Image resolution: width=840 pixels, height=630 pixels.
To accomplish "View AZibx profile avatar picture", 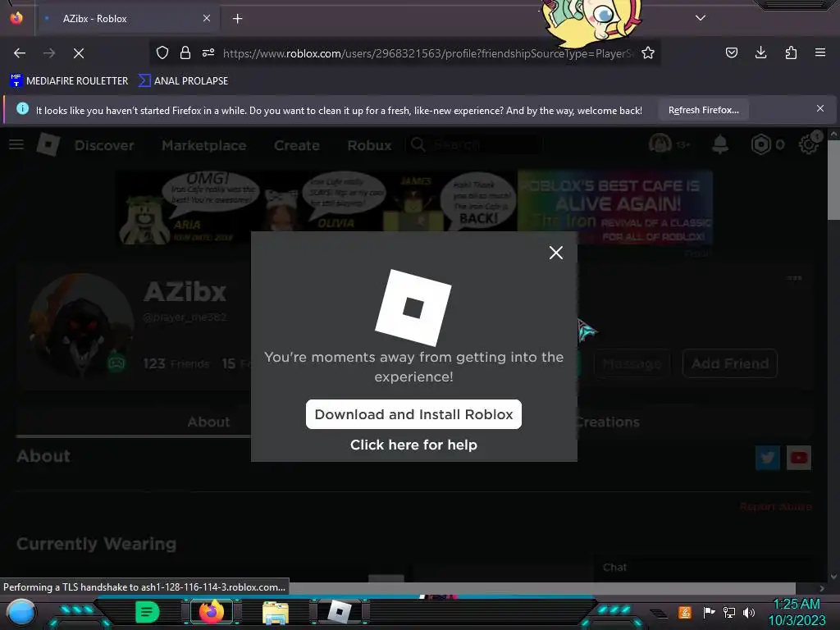I will pos(81,324).
